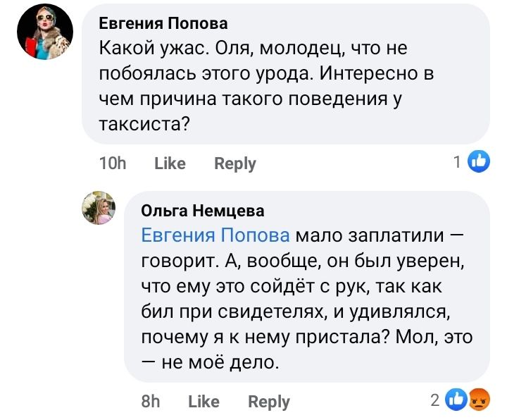The image size is (507, 420).
Task: Click the blue Евгения Попова mention in reply
Action: click(x=215, y=235)
